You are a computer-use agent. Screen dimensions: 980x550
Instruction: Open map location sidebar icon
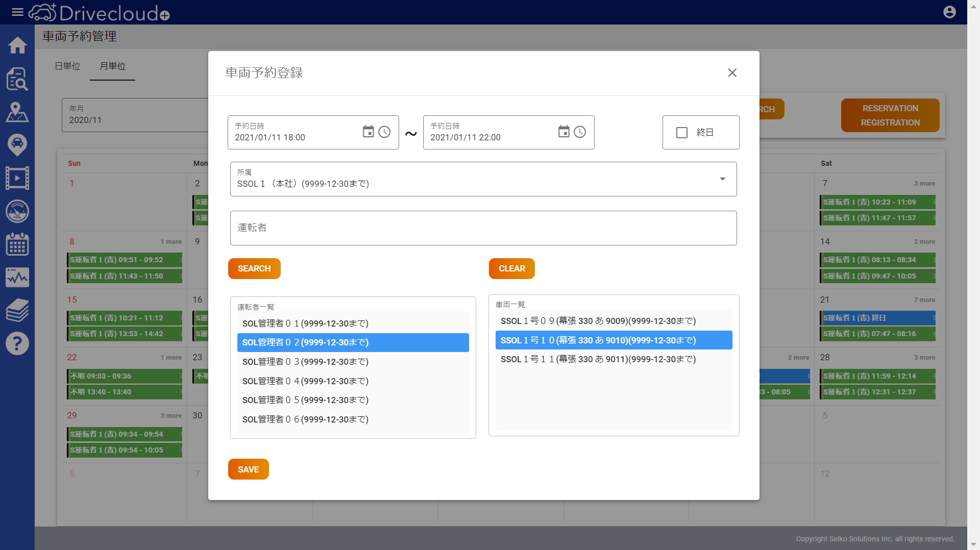(x=17, y=112)
